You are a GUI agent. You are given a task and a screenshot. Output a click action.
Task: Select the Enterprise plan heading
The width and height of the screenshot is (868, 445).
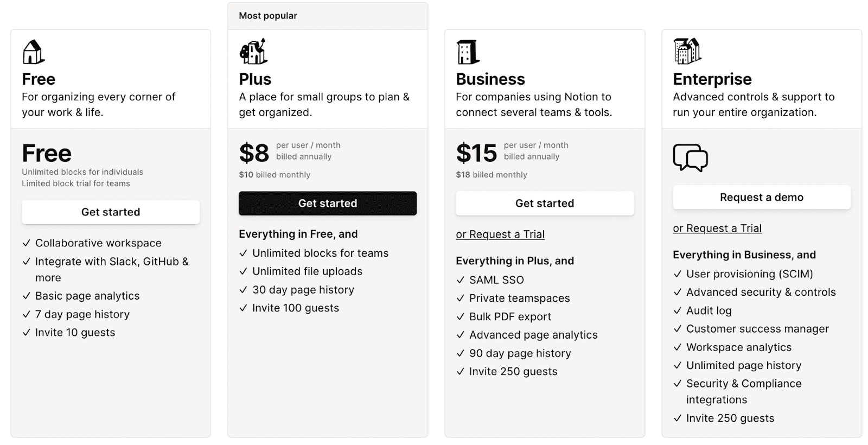coord(712,79)
